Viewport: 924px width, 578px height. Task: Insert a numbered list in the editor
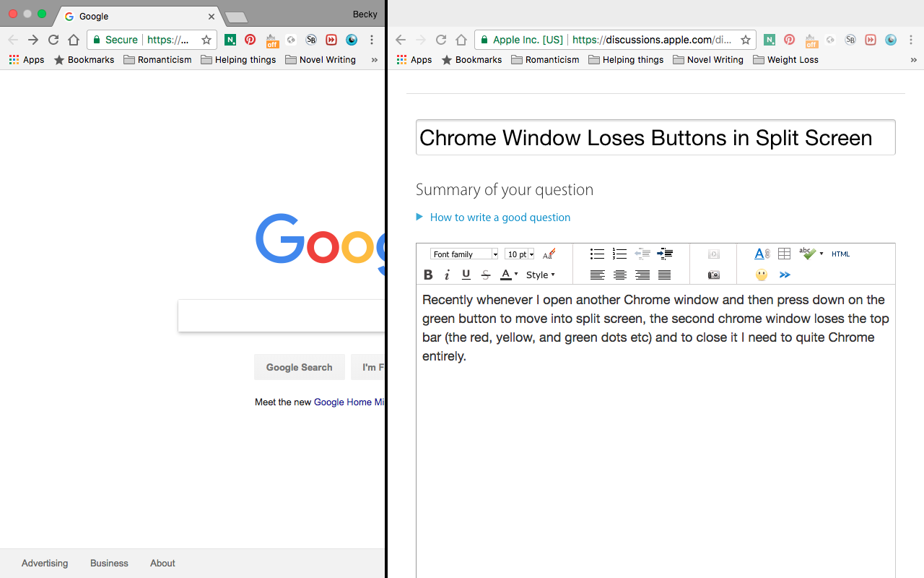click(619, 254)
